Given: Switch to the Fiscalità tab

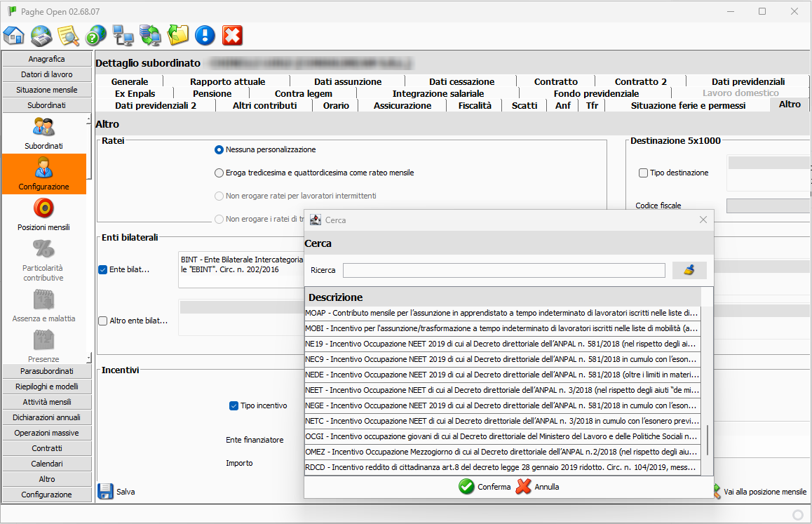Looking at the screenshot, I should [474, 105].
